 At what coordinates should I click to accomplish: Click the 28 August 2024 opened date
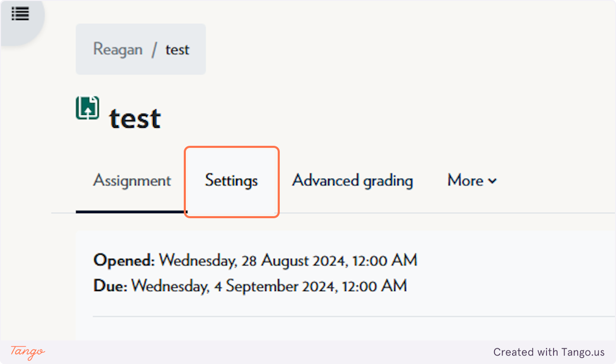[x=287, y=260]
